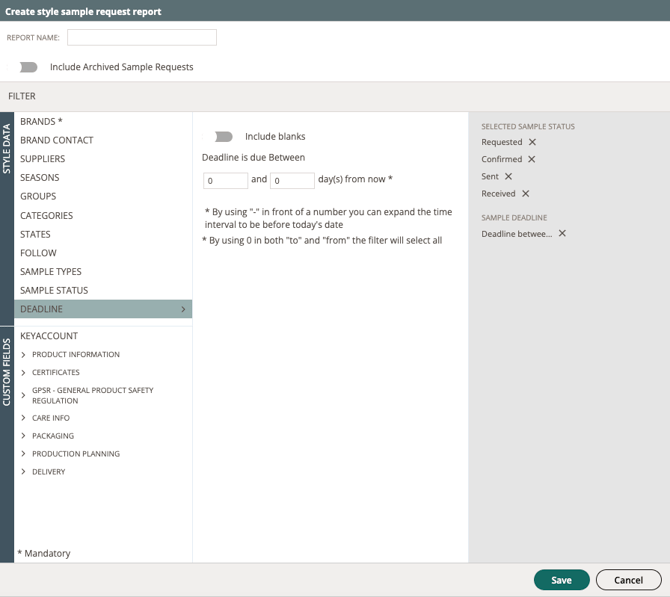Expand the Production Planning section
This screenshot has width=670, height=597.
point(24,454)
